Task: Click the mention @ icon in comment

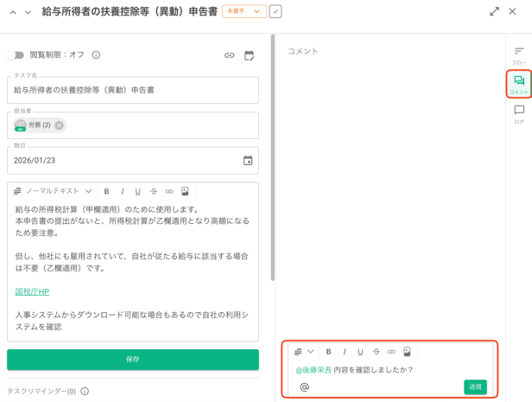Action: click(x=304, y=387)
